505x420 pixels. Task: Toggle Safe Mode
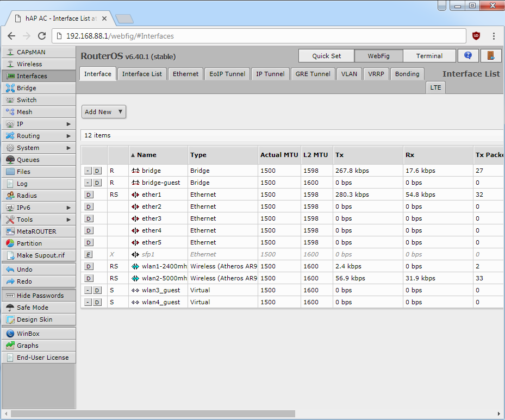pos(39,308)
